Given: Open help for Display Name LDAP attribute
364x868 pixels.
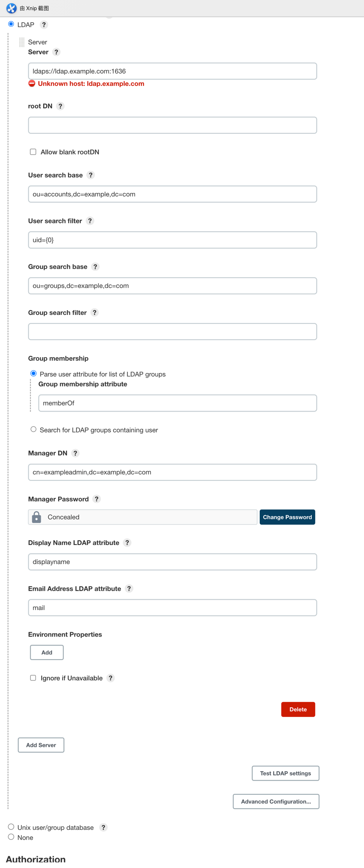Looking at the screenshot, I should [x=127, y=542].
